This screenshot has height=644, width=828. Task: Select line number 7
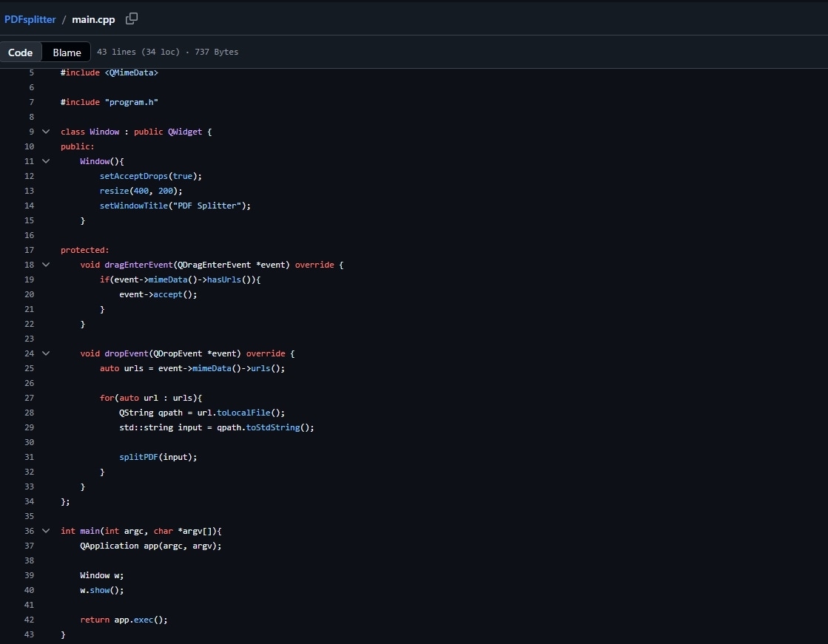[31, 102]
